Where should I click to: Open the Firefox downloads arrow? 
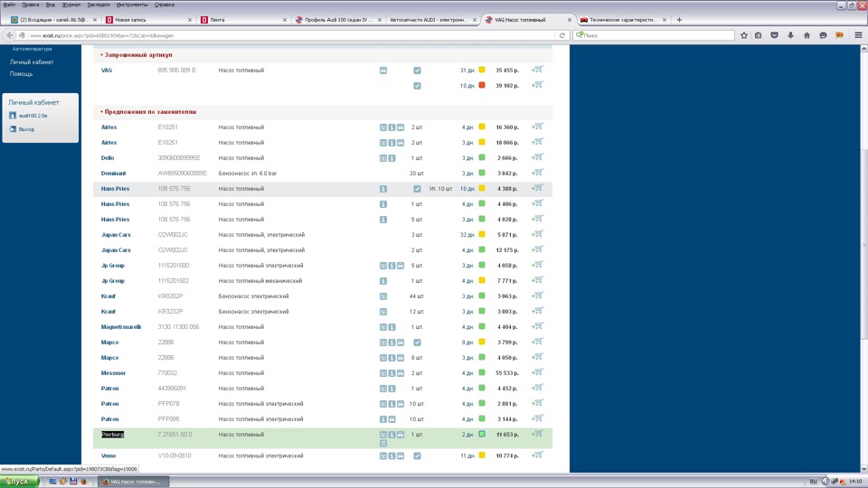(x=790, y=35)
